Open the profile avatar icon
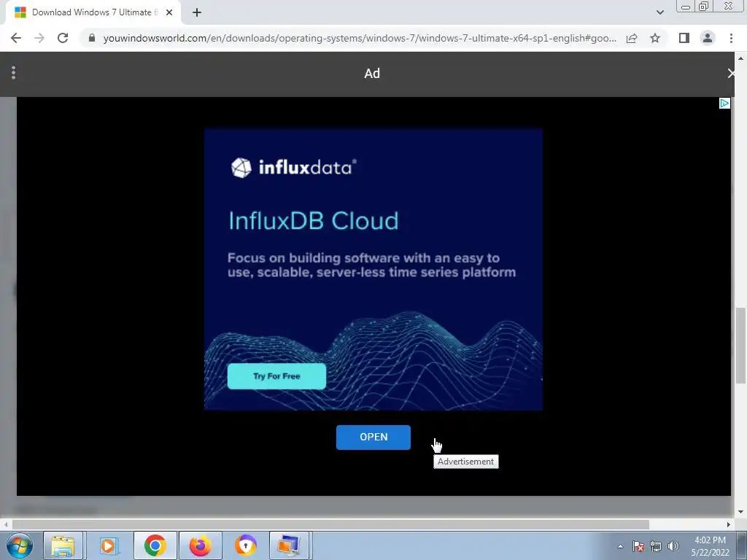 pyautogui.click(x=708, y=38)
